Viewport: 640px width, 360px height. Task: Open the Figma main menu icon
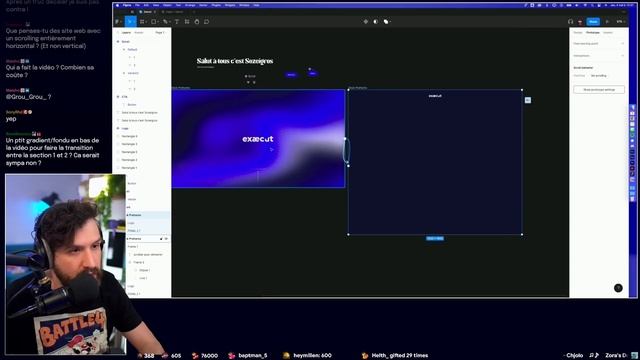pyautogui.click(x=117, y=22)
